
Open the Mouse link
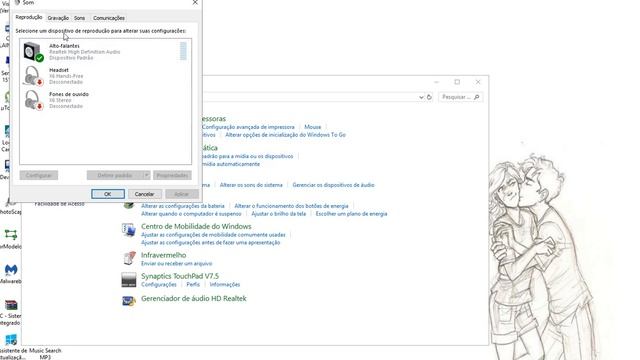(313, 127)
